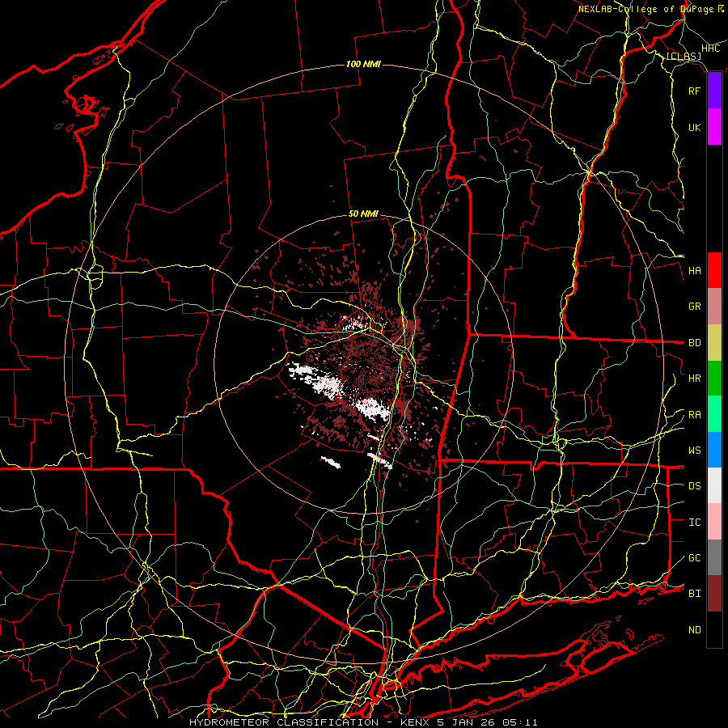Click the HA legend label
The image size is (728, 728).
coord(695,271)
